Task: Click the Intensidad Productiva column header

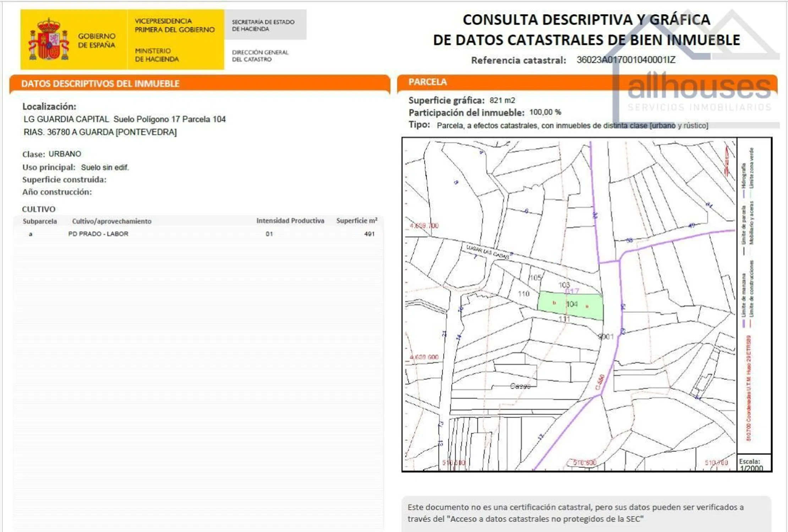Action: pos(290,221)
